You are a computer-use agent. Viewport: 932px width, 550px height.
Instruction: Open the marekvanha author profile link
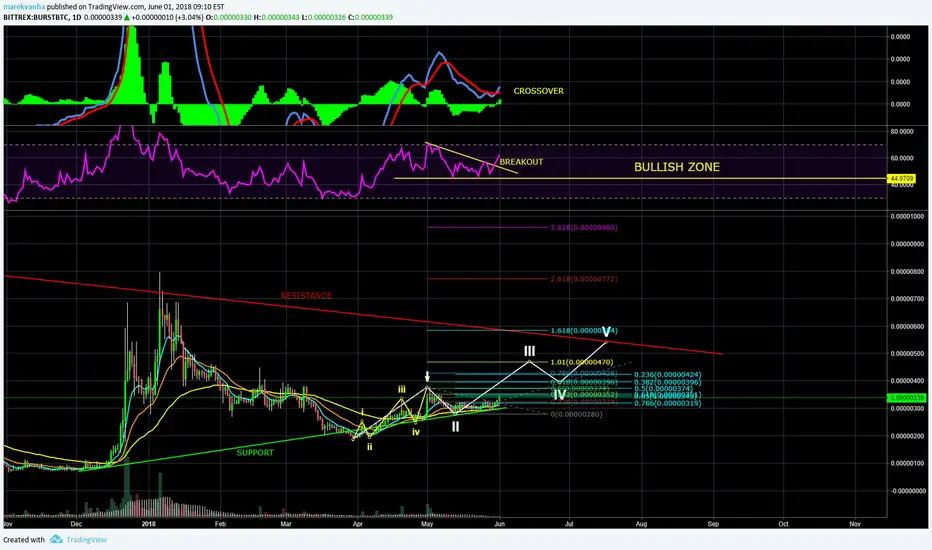point(24,7)
